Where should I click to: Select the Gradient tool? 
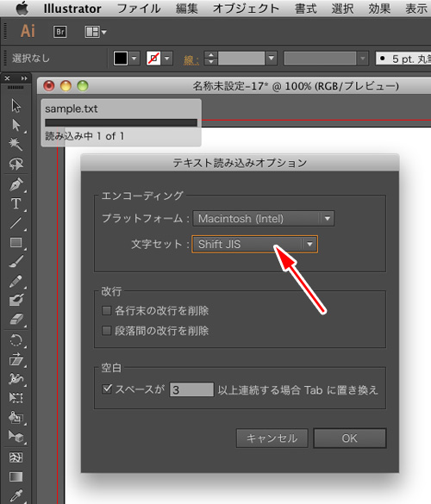click(x=16, y=476)
